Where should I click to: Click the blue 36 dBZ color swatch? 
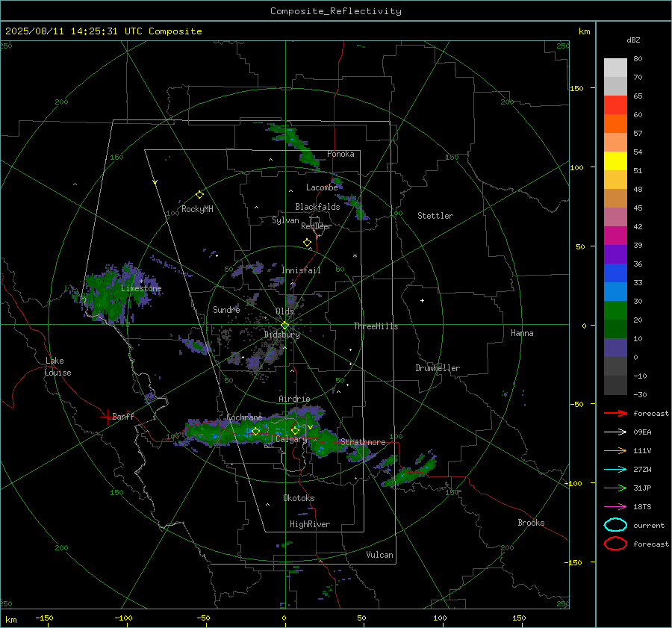(615, 273)
